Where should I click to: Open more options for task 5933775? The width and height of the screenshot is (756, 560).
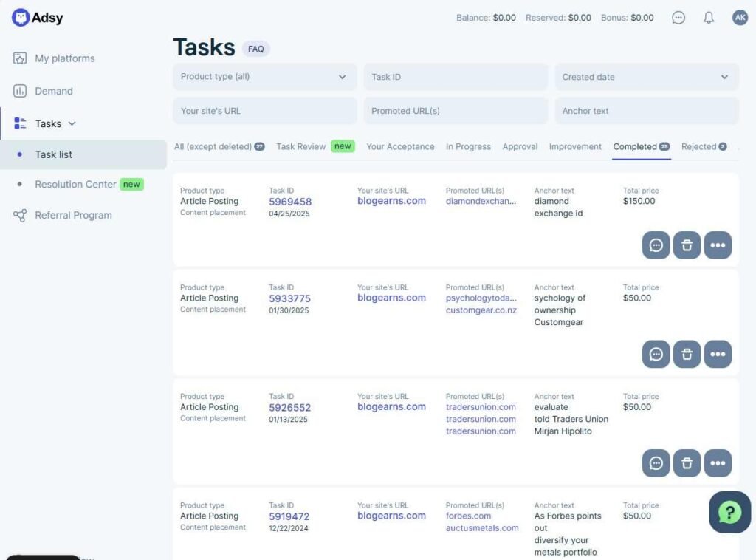pyautogui.click(x=718, y=354)
